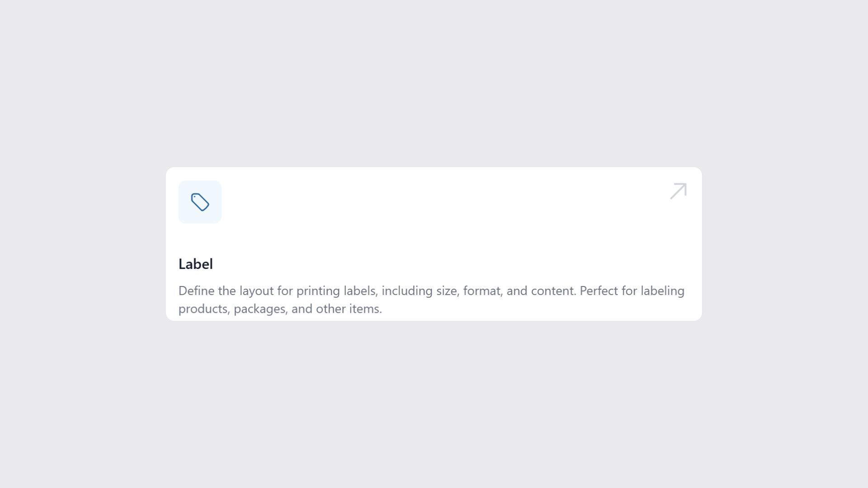Screen dimensions: 868x488
Task: Click anywhere on the Label definition card
Action: click(434, 244)
